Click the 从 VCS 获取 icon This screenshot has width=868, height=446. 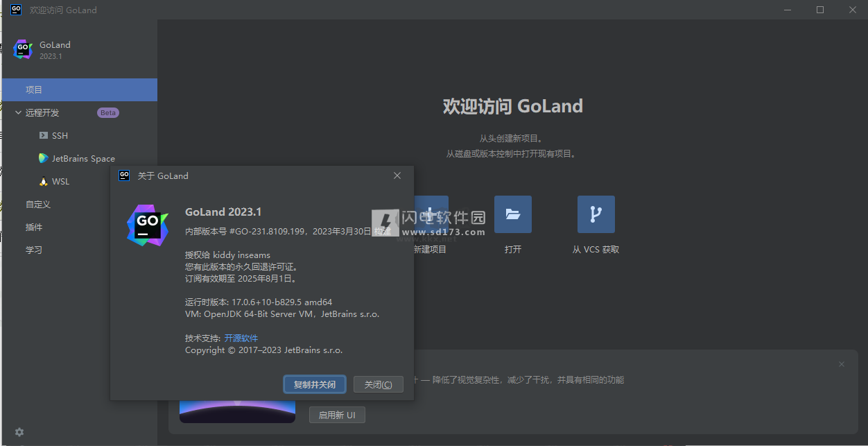pos(596,214)
